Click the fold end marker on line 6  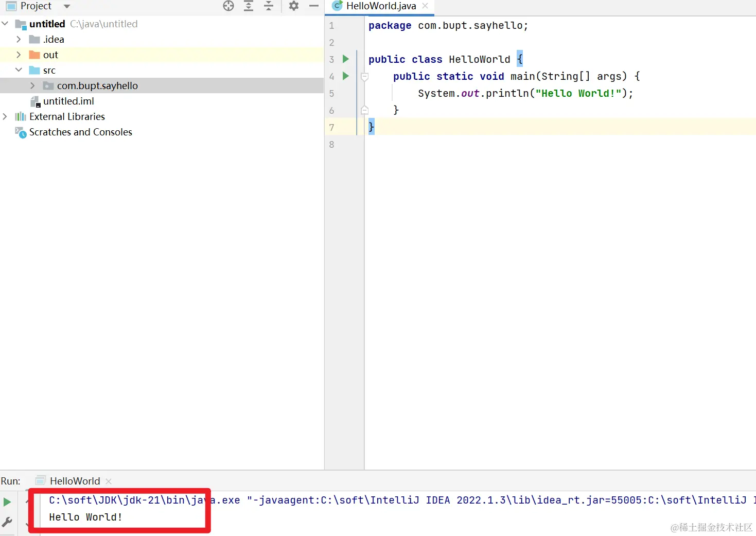click(365, 110)
